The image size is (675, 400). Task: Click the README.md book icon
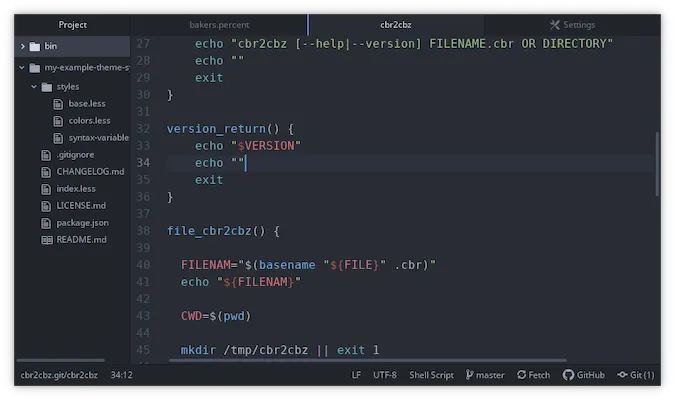(x=46, y=240)
